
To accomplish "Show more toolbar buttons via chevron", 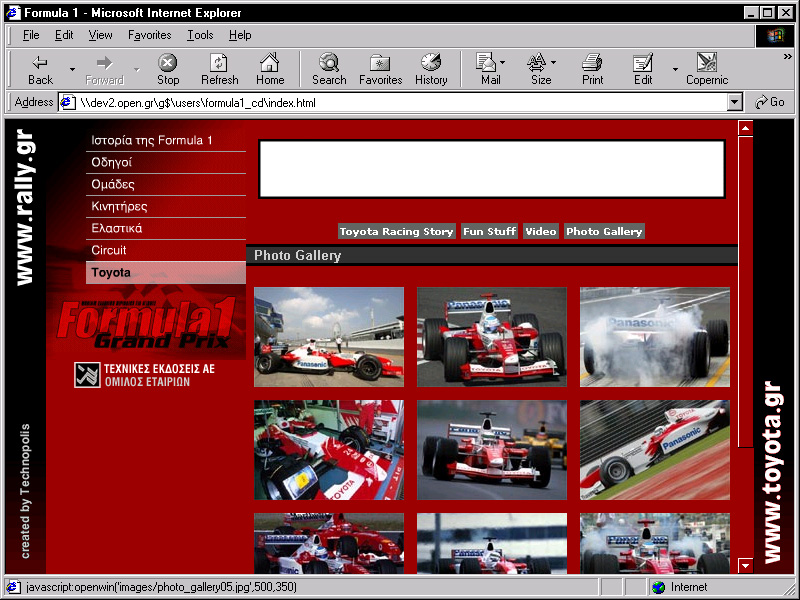I will click(x=788, y=57).
